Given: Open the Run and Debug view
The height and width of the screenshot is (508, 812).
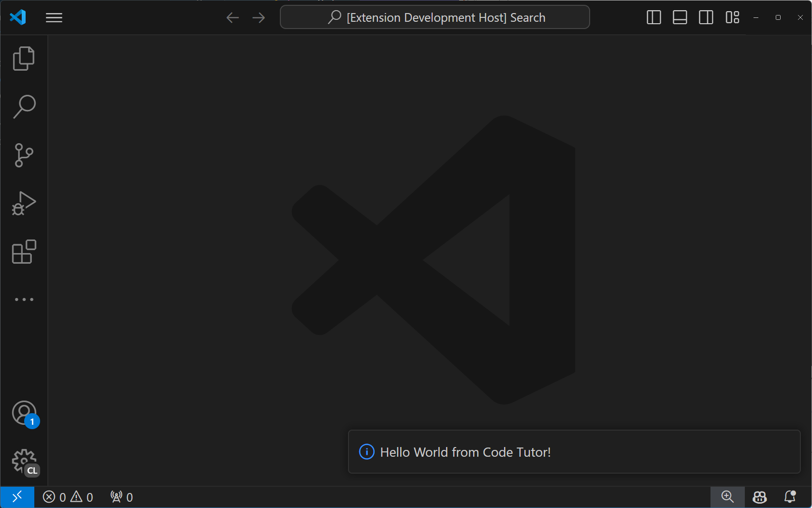Looking at the screenshot, I should 24,203.
